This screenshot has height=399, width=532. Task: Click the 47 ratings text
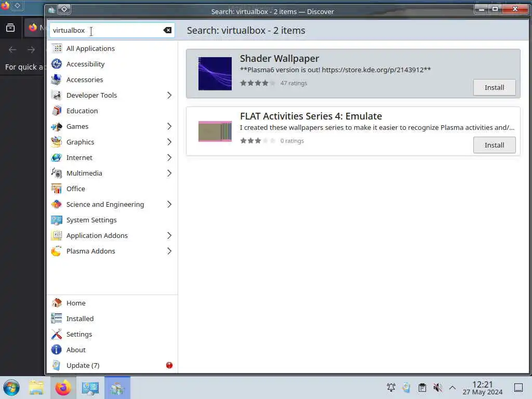[294, 83]
